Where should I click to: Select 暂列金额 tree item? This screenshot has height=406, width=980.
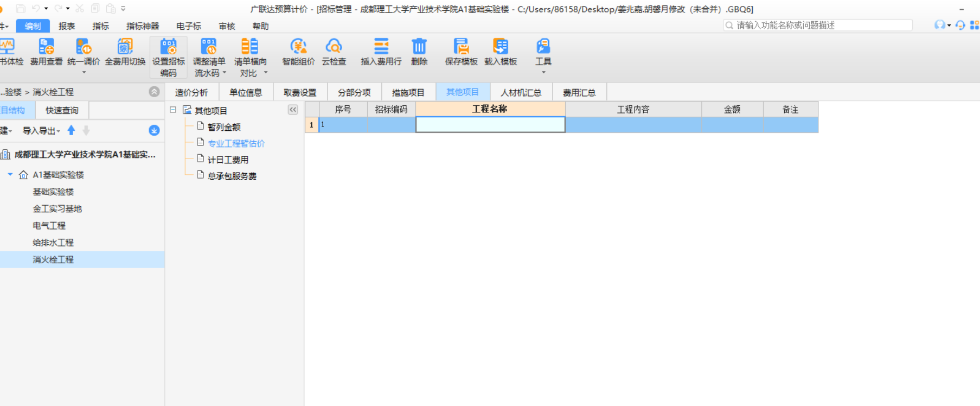pos(223,127)
